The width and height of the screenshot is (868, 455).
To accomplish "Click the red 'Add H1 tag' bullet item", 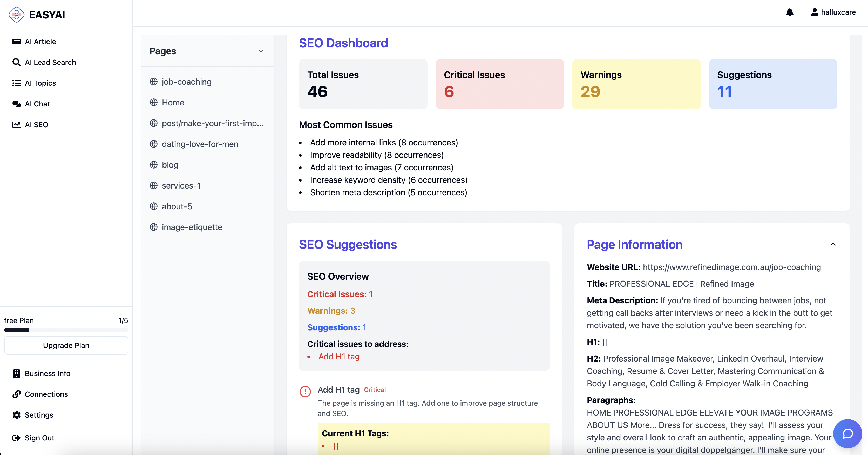I will (339, 357).
